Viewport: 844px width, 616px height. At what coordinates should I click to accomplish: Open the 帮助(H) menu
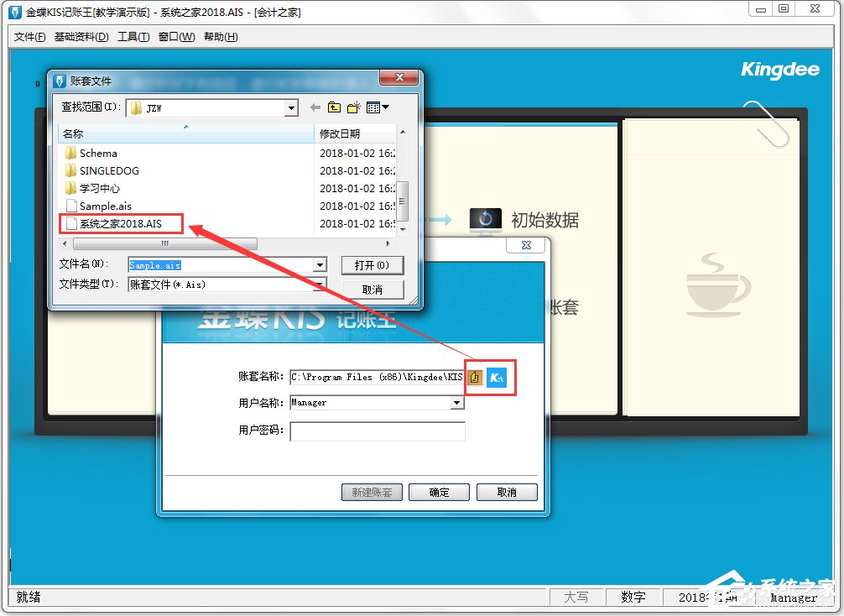[221, 37]
